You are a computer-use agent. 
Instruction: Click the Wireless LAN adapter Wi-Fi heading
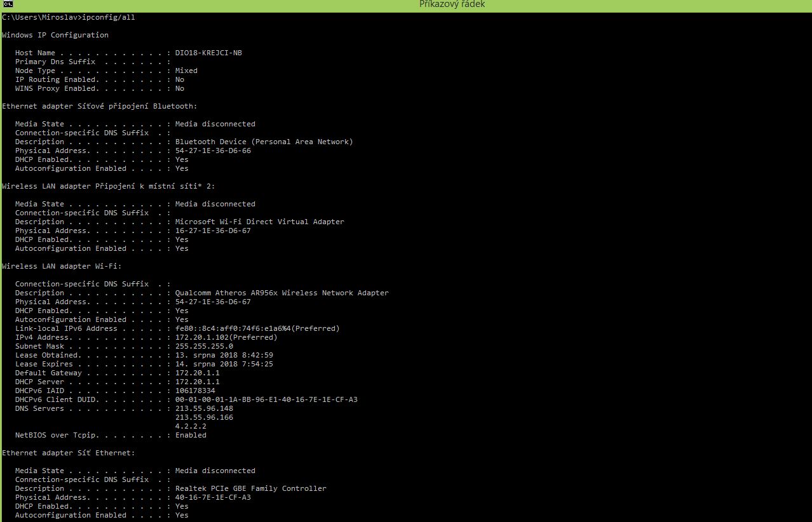pos(62,266)
